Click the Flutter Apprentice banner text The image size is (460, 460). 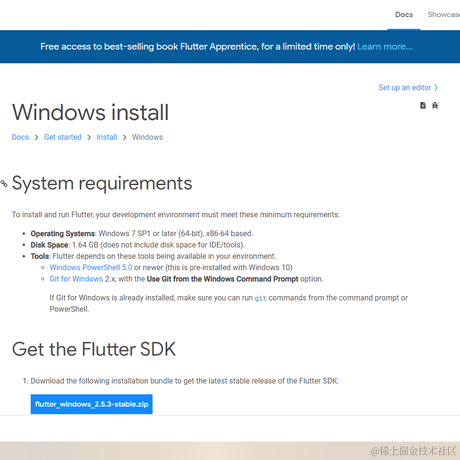198,47
